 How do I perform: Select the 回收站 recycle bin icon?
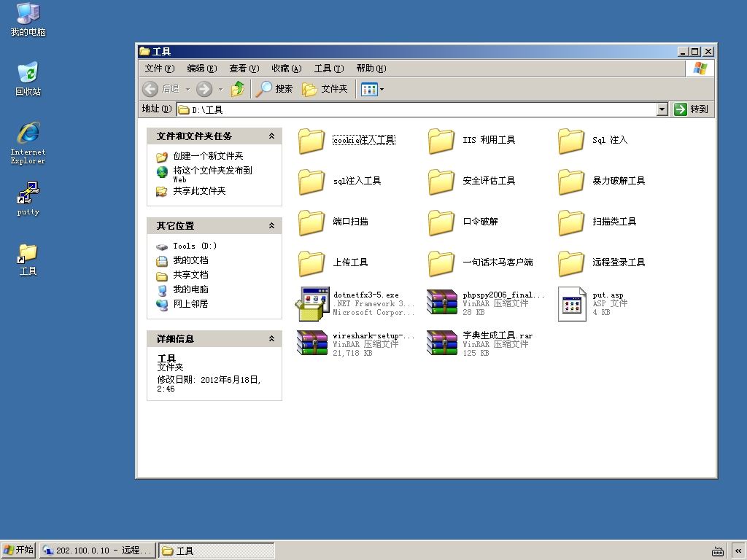click(x=28, y=79)
